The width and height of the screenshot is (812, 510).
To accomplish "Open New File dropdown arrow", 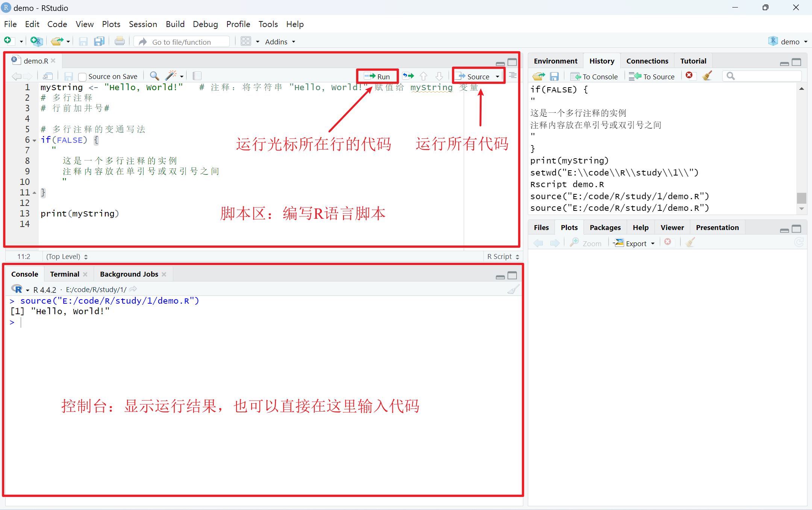I will tap(21, 42).
